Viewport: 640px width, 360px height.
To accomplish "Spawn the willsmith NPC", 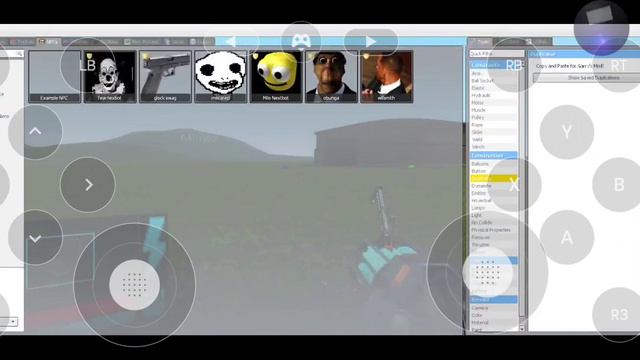I will point(387,77).
